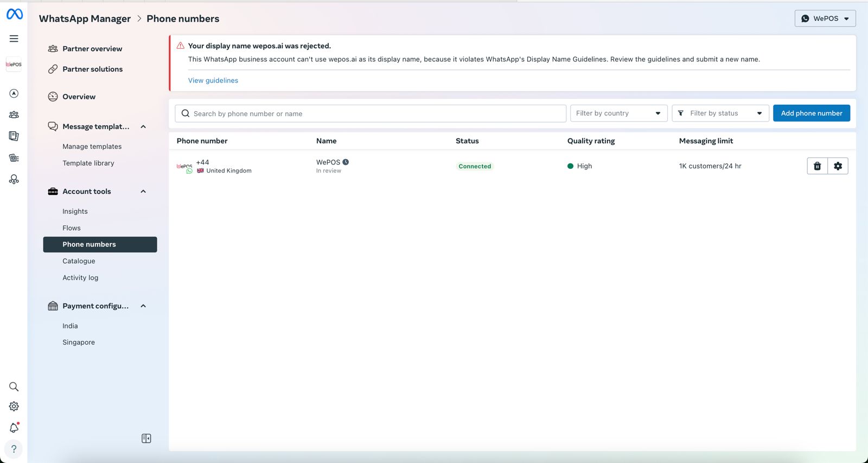Click the Quality rating column header

[591, 141]
